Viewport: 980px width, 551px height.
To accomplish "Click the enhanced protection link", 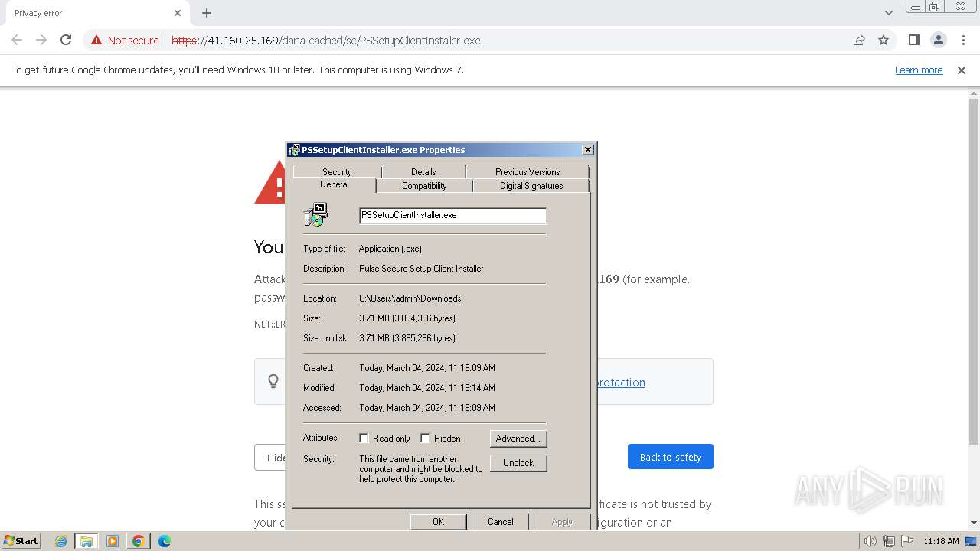I will coord(620,383).
